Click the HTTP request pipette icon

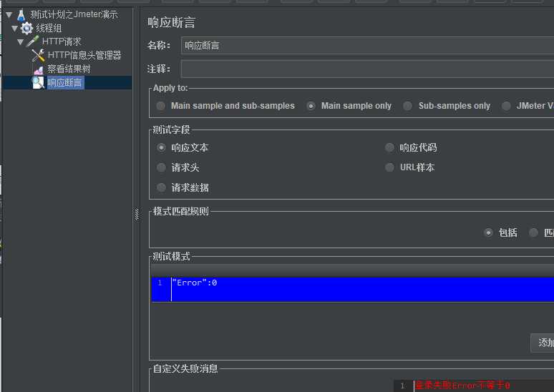(x=33, y=41)
